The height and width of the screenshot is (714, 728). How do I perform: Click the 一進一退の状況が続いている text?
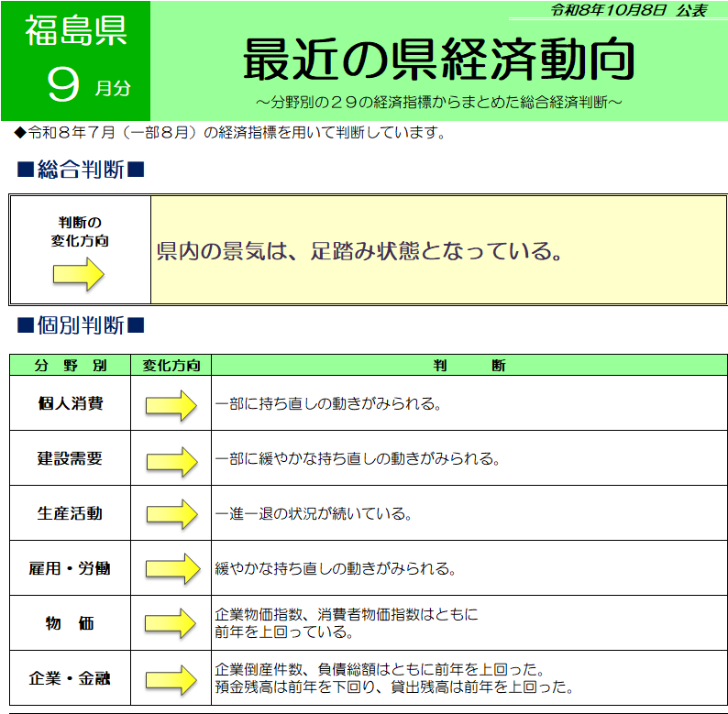(x=314, y=513)
